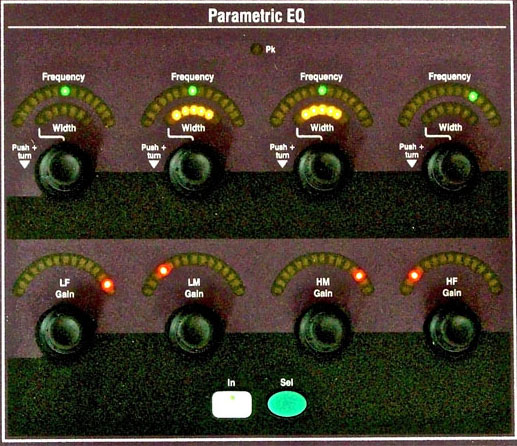Toggle the EQ In button
Screen dimensions: 517x446
pyautogui.click(x=232, y=404)
